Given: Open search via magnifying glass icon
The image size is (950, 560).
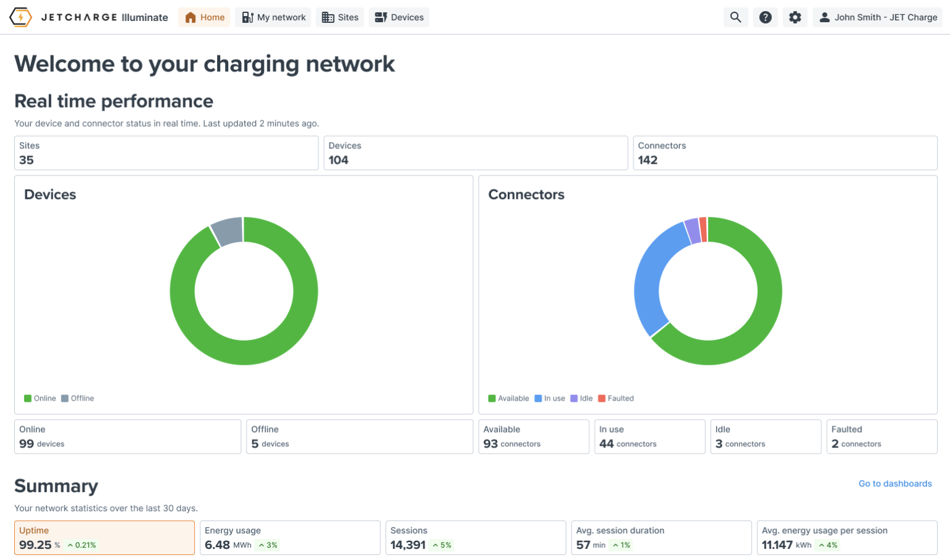Looking at the screenshot, I should point(735,17).
